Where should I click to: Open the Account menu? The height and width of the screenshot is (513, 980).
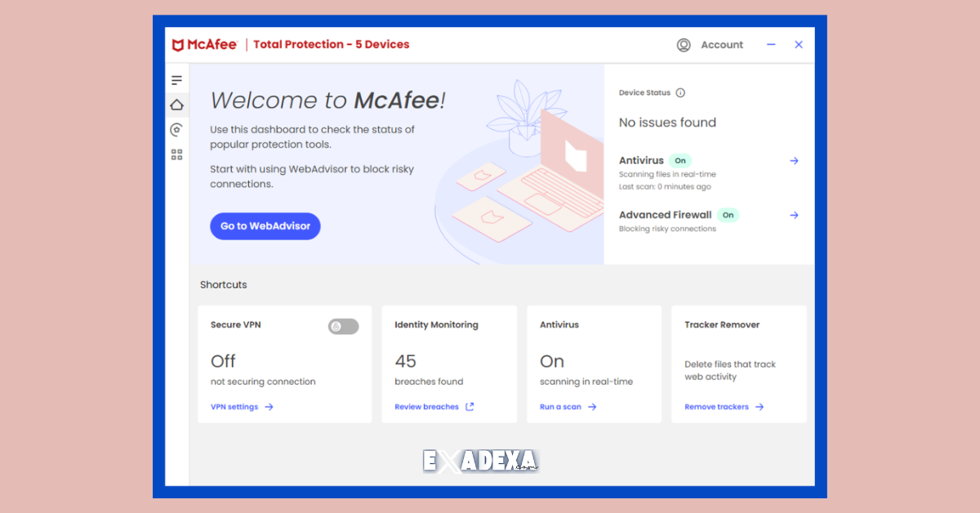[722, 44]
